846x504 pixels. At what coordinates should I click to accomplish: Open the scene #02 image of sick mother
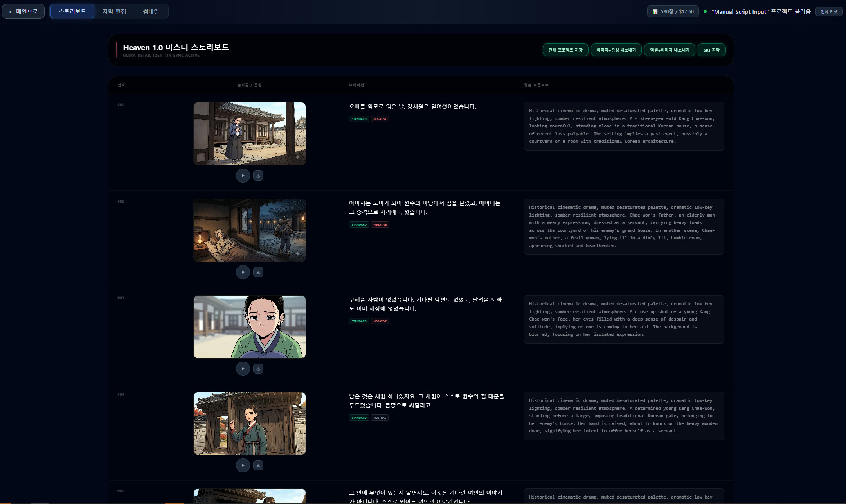pos(250,230)
